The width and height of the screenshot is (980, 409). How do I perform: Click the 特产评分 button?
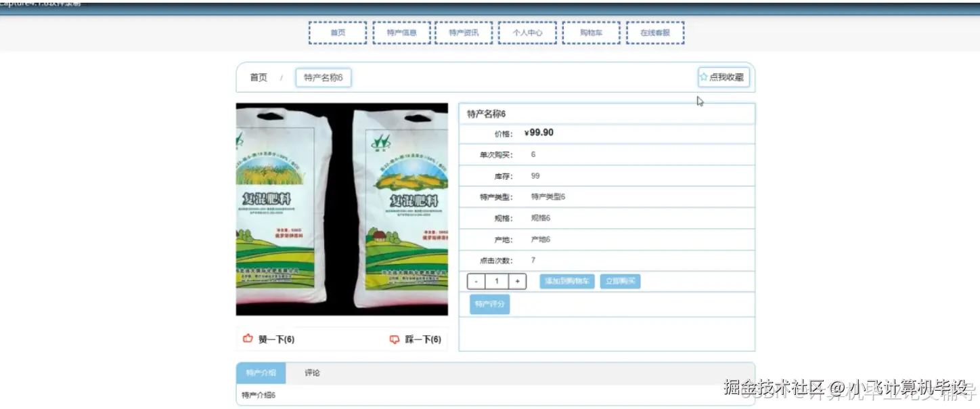(490, 305)
